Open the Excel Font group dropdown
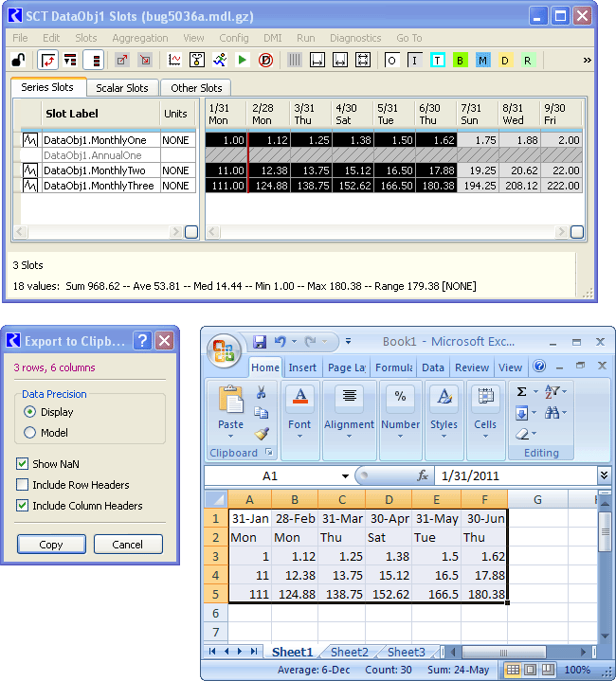This screenshot has width=616, height=681. 299,437
